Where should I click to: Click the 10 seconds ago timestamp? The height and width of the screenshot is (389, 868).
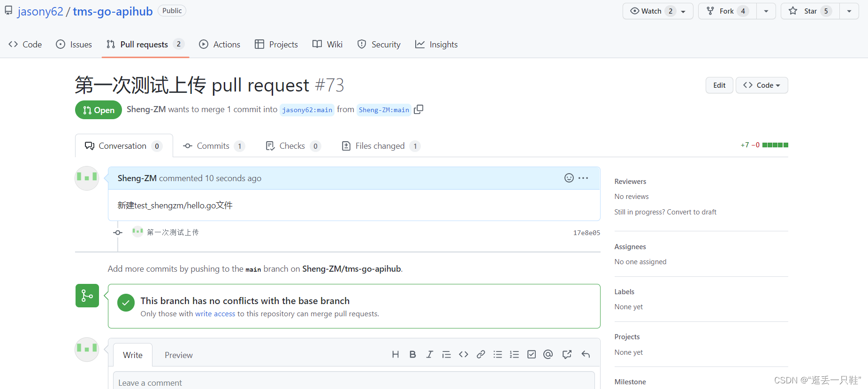coord(233,178)
